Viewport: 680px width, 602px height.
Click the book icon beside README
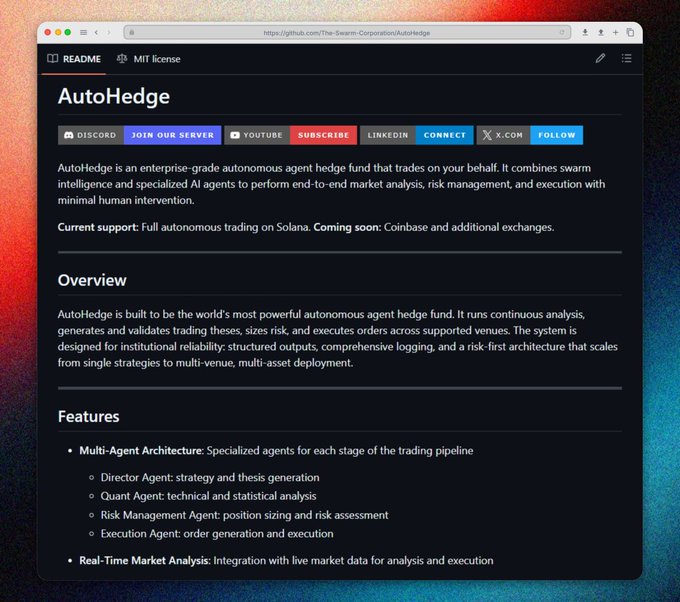pyautogui.click(x=52, y=59)
